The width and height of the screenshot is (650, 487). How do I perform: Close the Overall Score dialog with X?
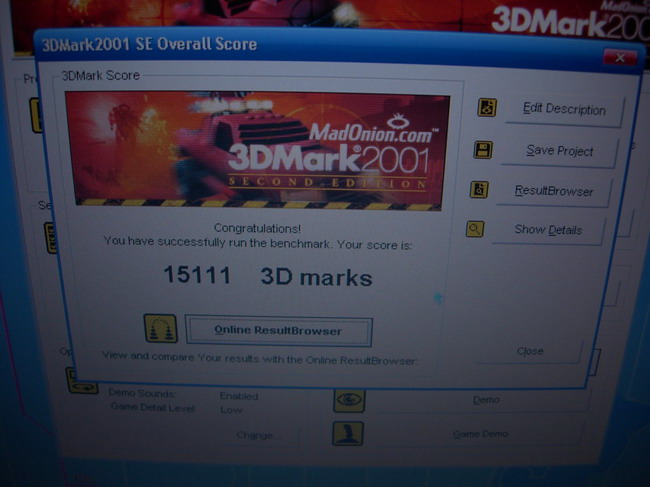622,57
